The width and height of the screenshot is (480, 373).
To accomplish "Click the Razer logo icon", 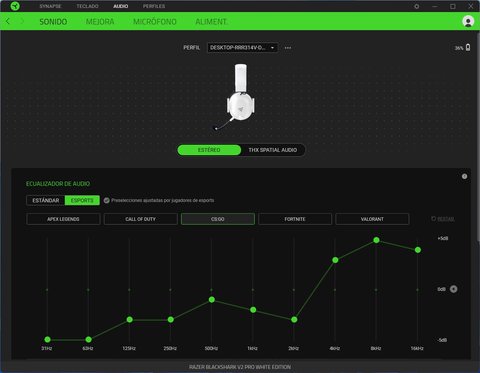I will (x=15, y=6).
